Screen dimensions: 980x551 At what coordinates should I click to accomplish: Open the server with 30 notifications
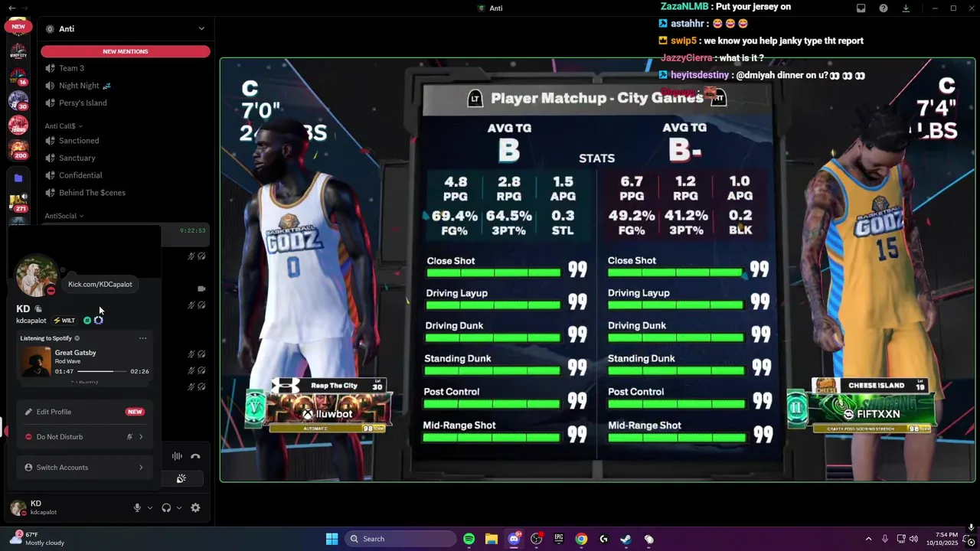(x=18, y=101)
